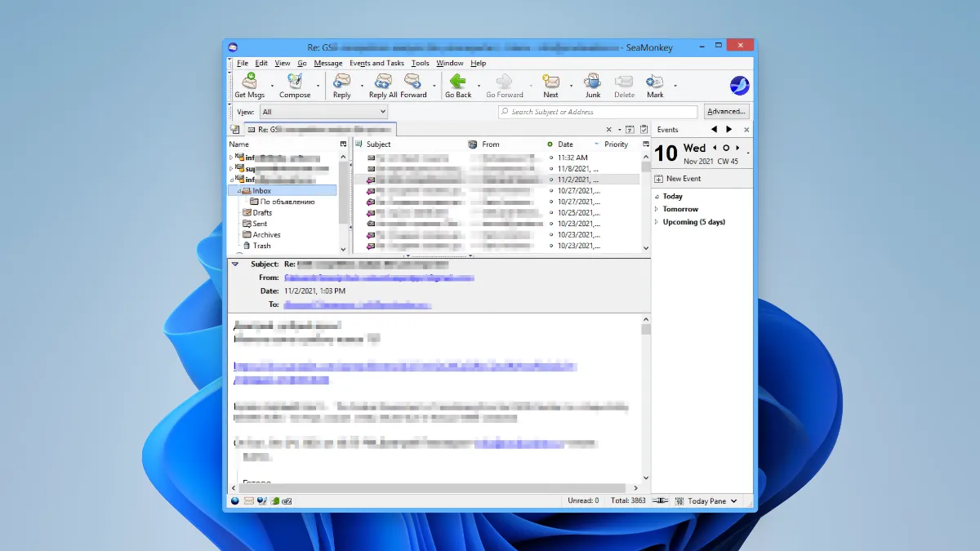Mark the message as Junk
980x551 pixels.
592,82
